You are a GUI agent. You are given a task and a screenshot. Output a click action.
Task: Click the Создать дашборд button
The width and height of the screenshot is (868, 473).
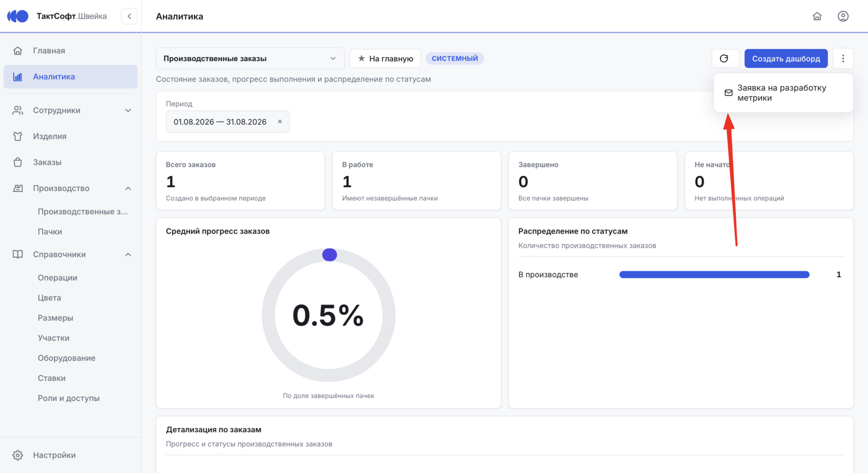pyautogui.click(x=786, y=58)
